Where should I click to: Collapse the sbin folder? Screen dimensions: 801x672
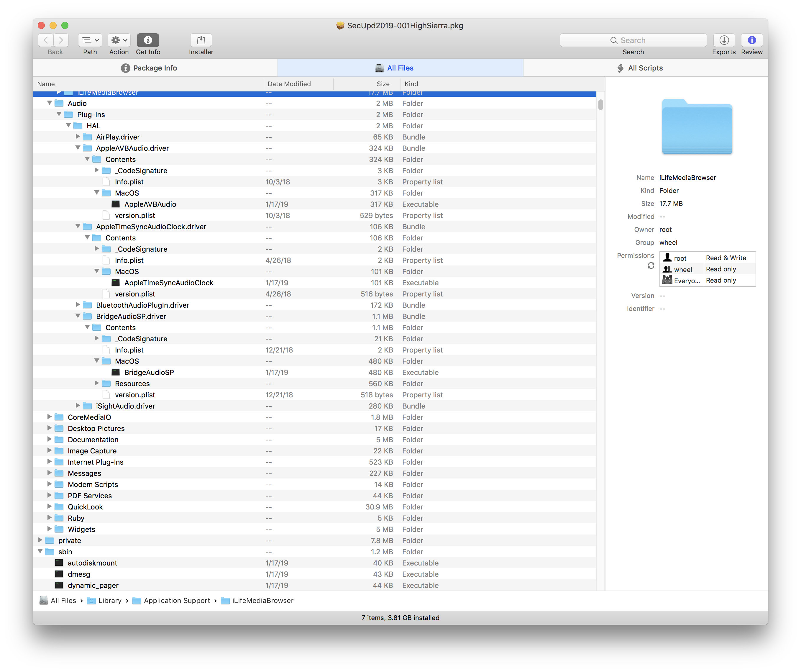[40, 551]
